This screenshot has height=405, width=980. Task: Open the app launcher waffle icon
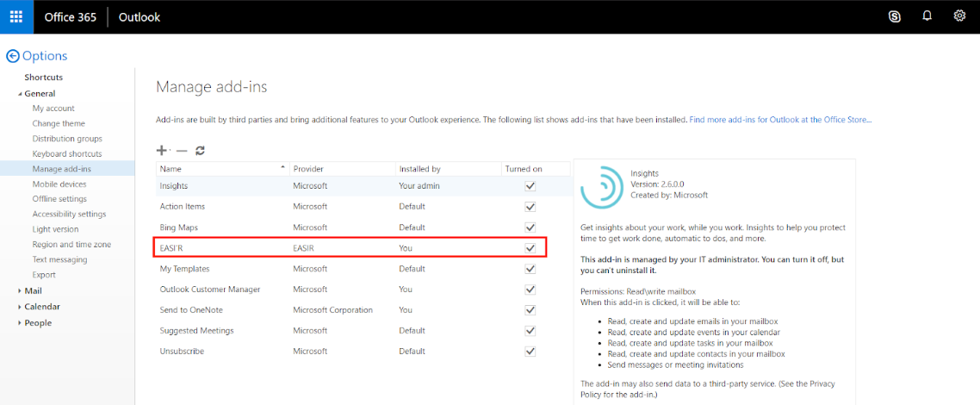click(x=16, y=17)
